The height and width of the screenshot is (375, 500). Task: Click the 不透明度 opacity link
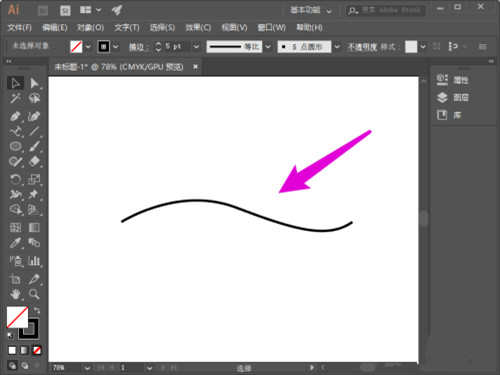362,47
